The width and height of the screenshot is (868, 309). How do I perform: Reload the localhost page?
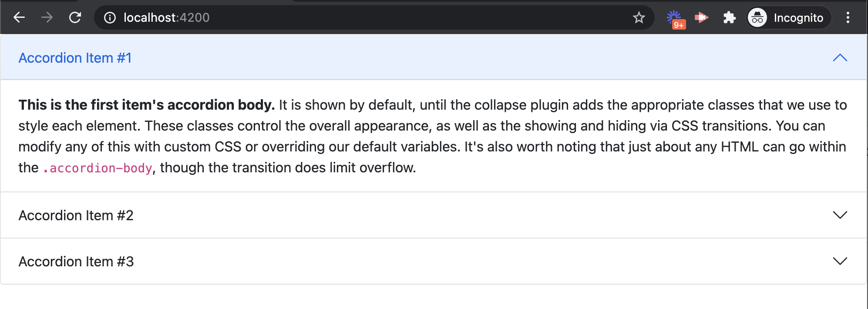coord(75,17)
